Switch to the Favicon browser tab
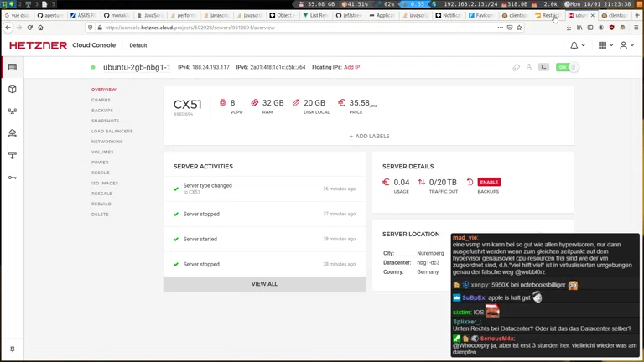 point(481,15)
